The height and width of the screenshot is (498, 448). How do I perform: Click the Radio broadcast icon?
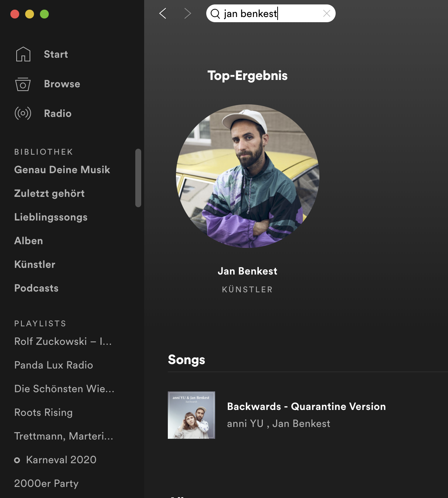coord(23,113)
